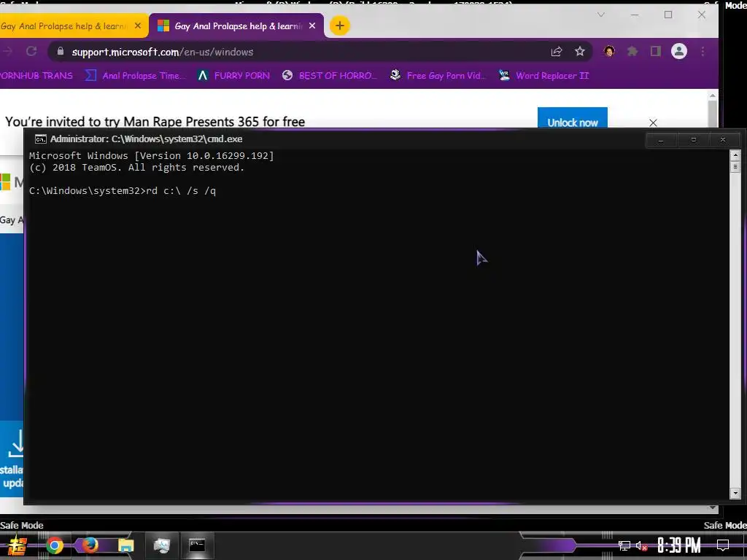Click the Chrome page scrollbar thumb

pyautogui.click(x=712, y=113)
